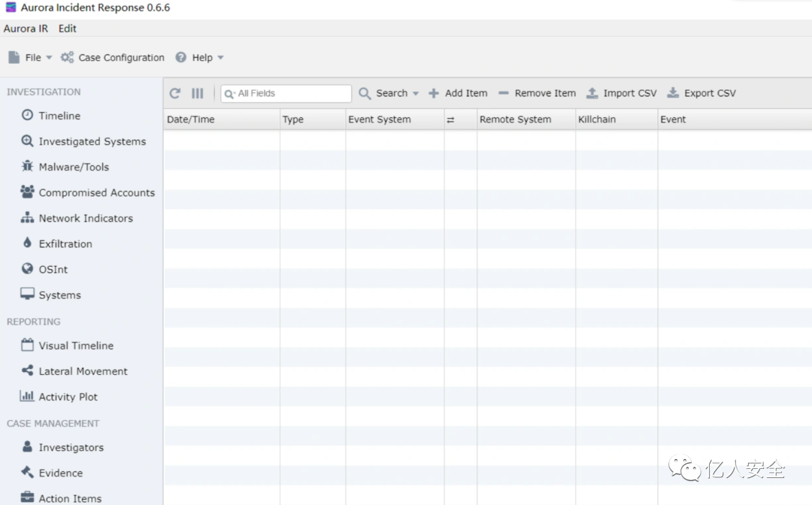This screenshot has width=812, height=505.
Task: Click the Visual Timeline calendar icon
Action: pyautogui.click(x=28, y=345)
